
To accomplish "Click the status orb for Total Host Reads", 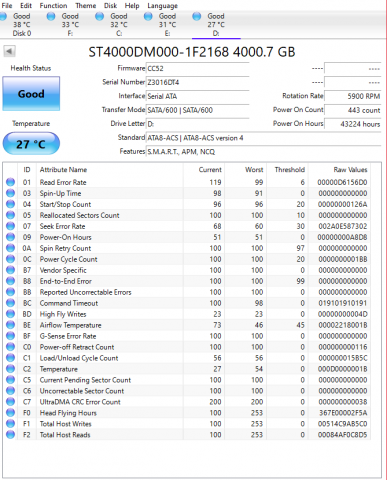I will coord(11,435).
